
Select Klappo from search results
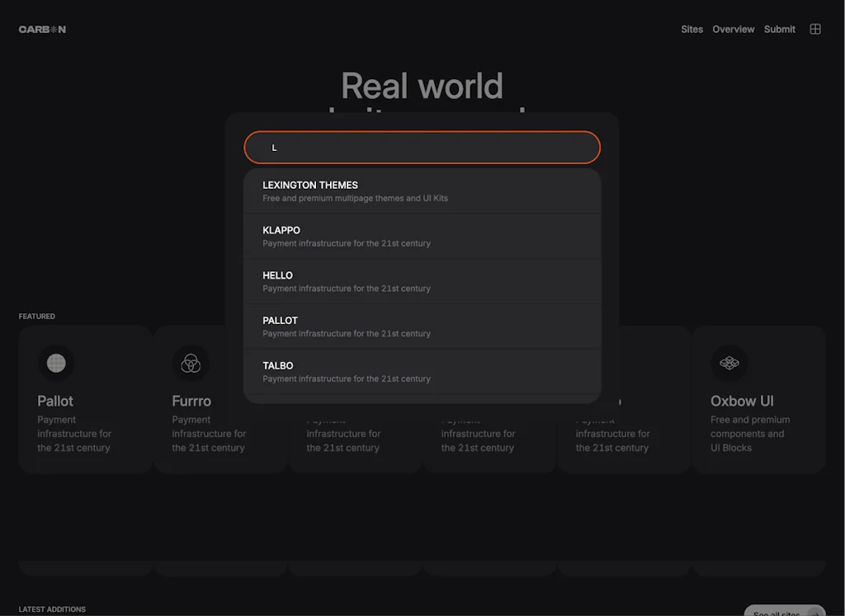[422, 236]
